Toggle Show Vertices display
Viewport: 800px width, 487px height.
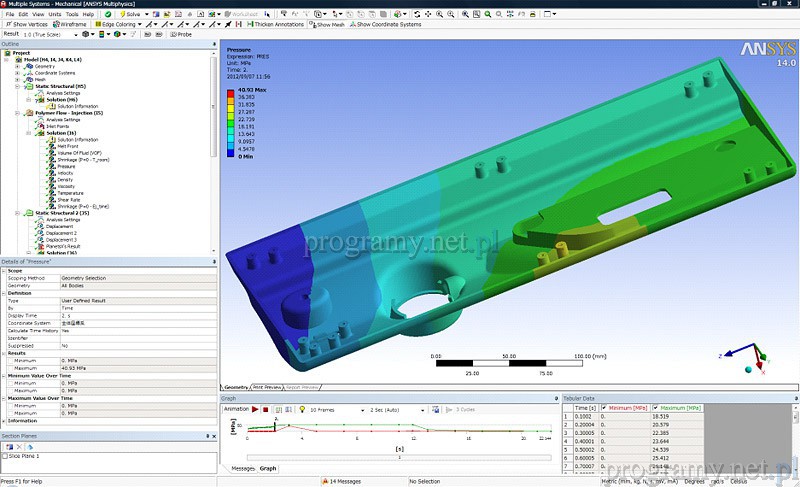[x=30, y=24]
